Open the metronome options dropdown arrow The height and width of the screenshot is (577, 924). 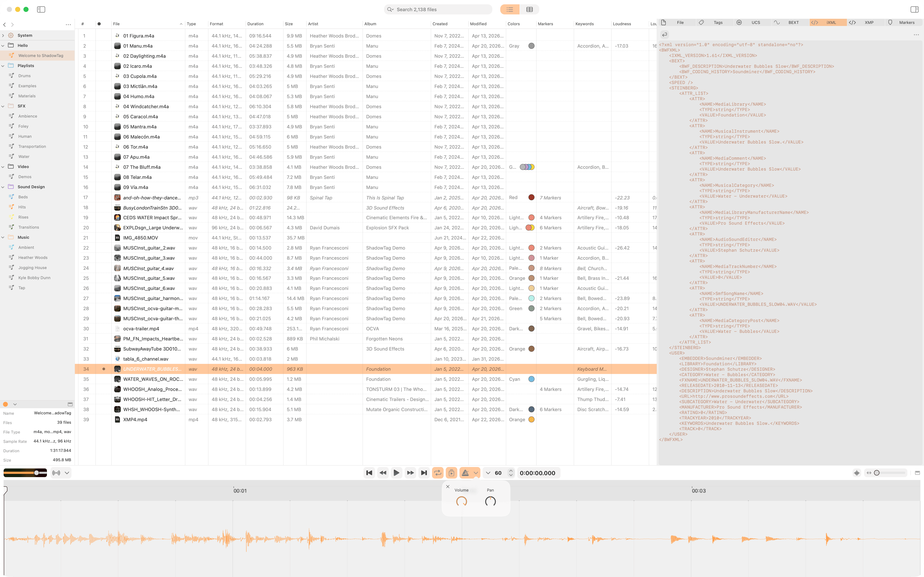click(x=476, y=473)
